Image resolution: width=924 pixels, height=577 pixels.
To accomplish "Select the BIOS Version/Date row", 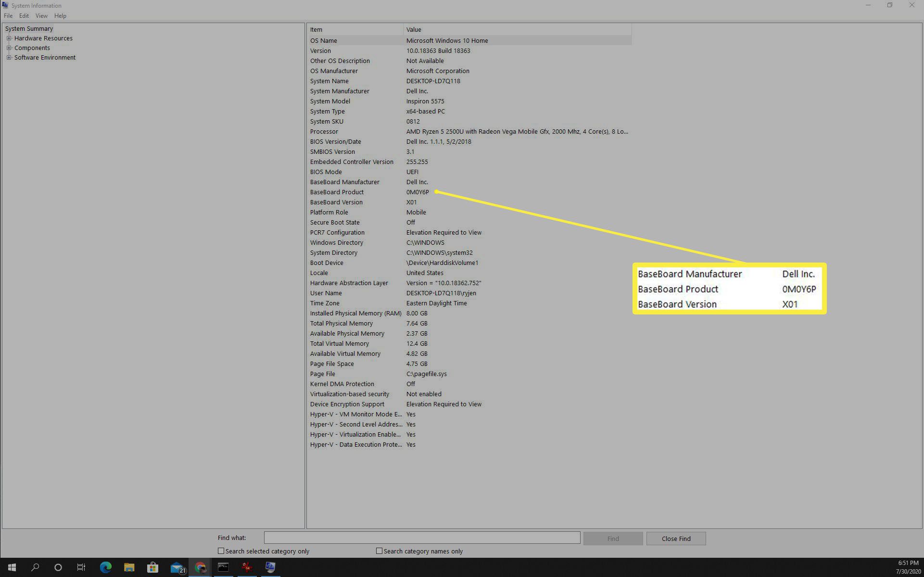I will [x=469, y=141].
